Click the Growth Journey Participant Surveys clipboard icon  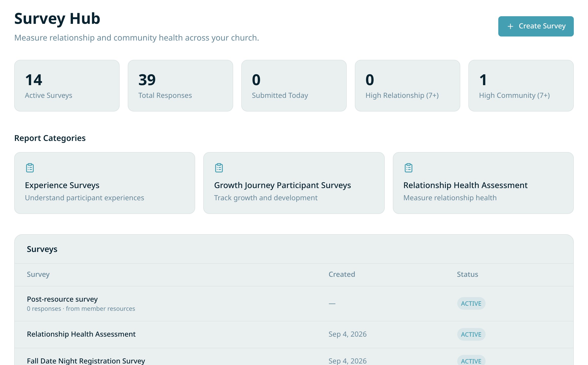(x=219, y=168)
